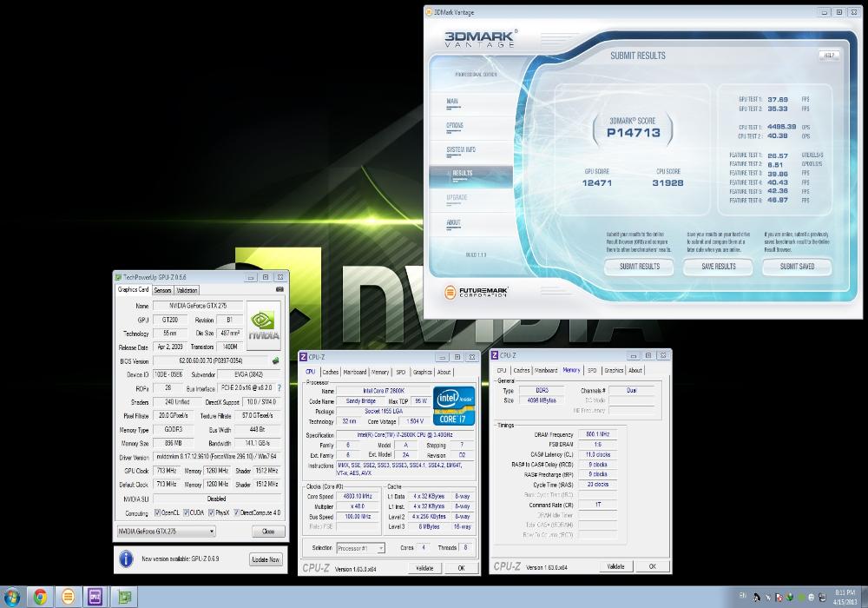Click the Futuremark Corporation logo
Image resolution: width=868 pixels, height=608 pixels.
[x=476, y=292]
